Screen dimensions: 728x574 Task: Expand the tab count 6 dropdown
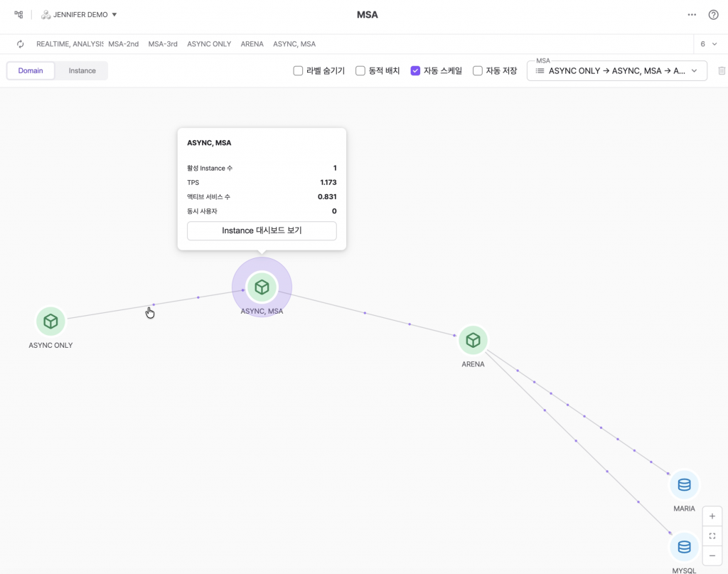[x=708, y=44]
